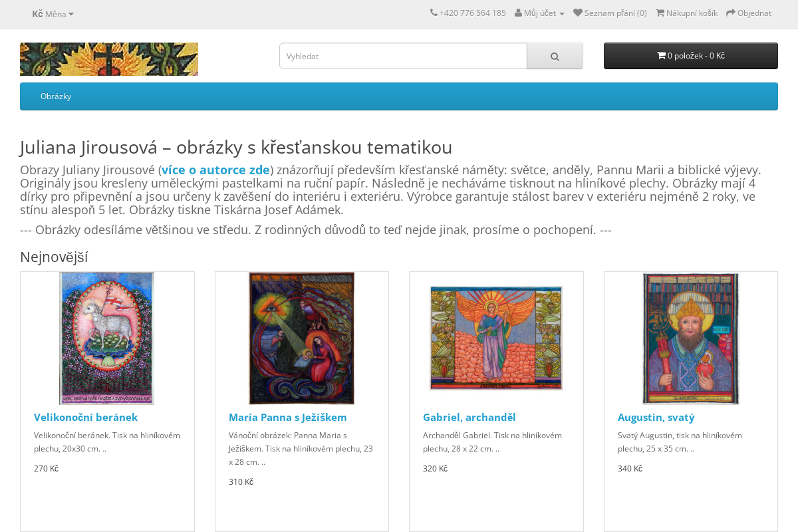798x532 pixels.
Task: Click the user icon for Můj účet
Action: (x=518, y=13)
